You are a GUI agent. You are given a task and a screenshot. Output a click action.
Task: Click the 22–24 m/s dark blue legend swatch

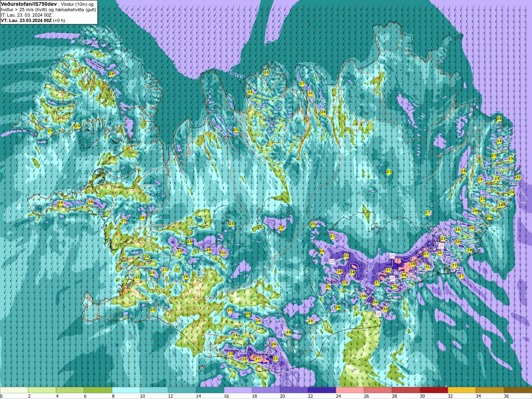pyautogui.click(x=322, y=390)
